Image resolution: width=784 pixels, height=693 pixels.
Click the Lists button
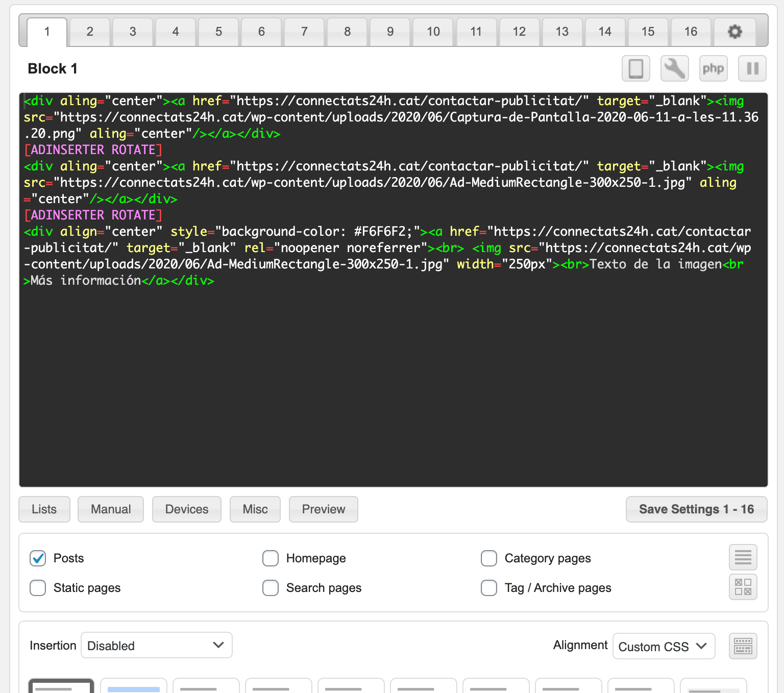44,509
